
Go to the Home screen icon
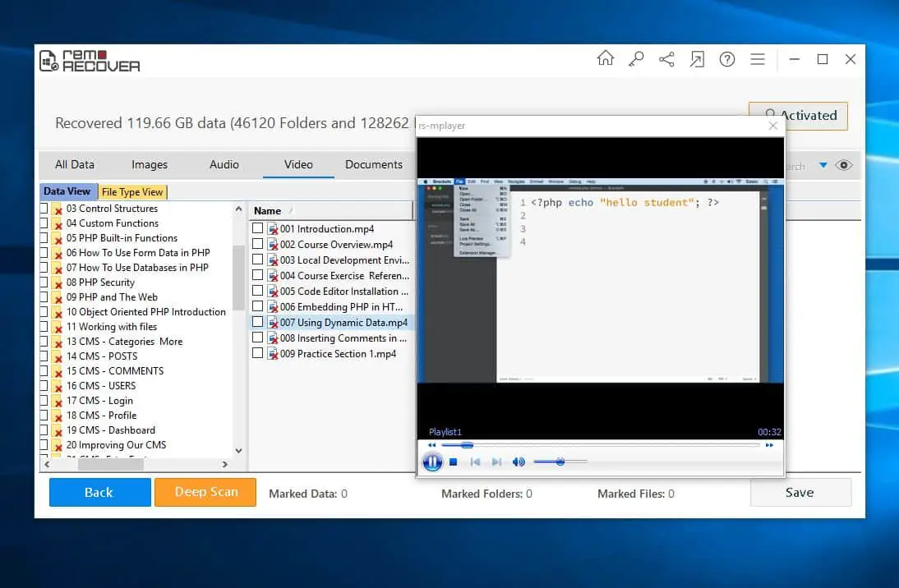click(x=605, y=58)
